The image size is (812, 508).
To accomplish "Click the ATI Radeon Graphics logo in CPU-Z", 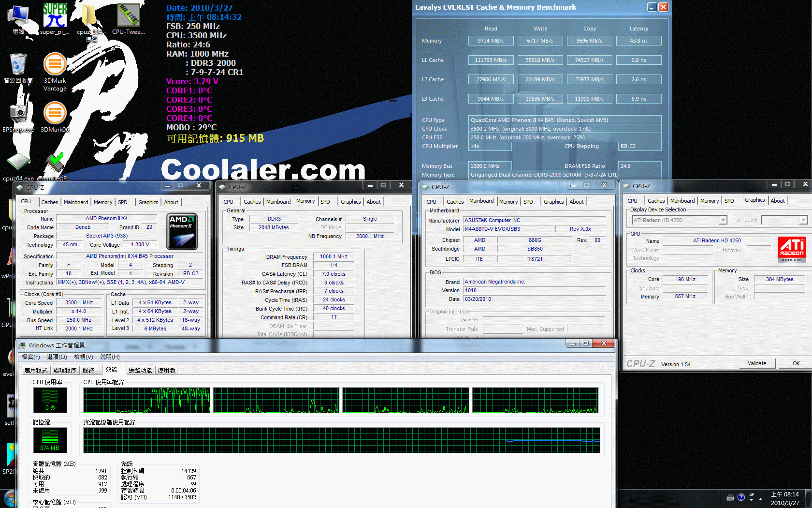I will (792, 249).
